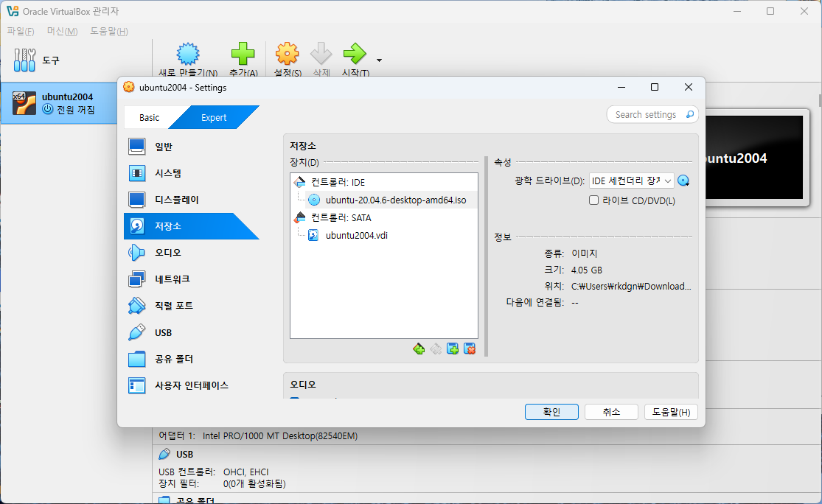Screen dimensions: 822x504
Task: Click the 도움말(H) button in dialog
Action: [671, 412]
